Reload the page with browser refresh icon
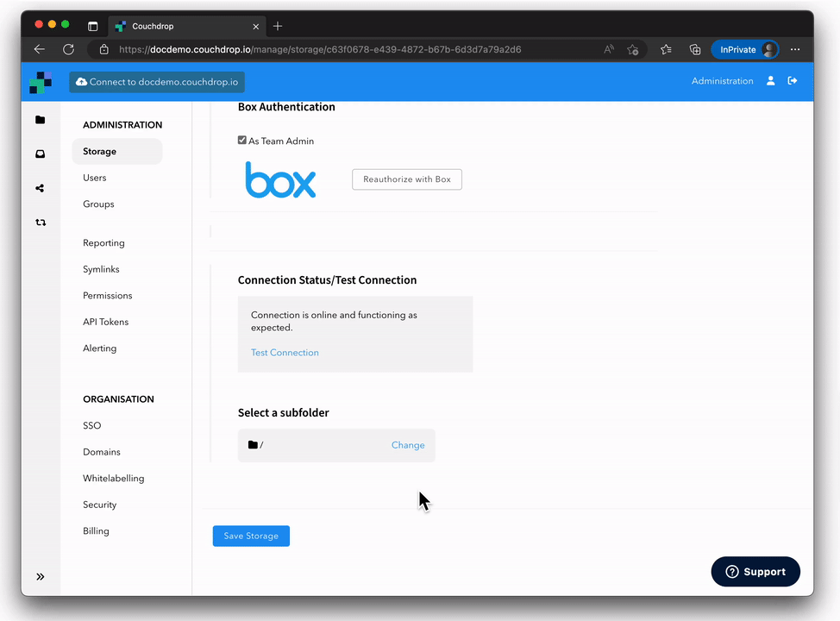840x621 pixels. [69, 49]
